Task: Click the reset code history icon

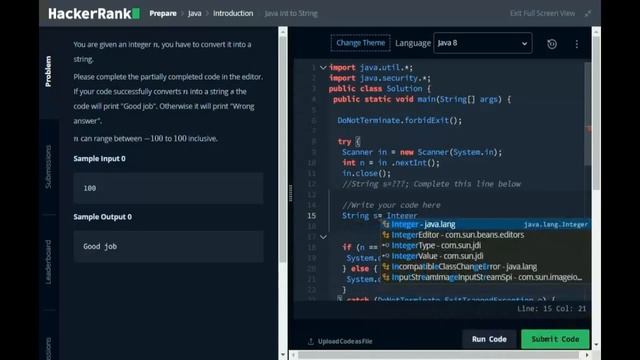Action: click(x=552, y=44)
